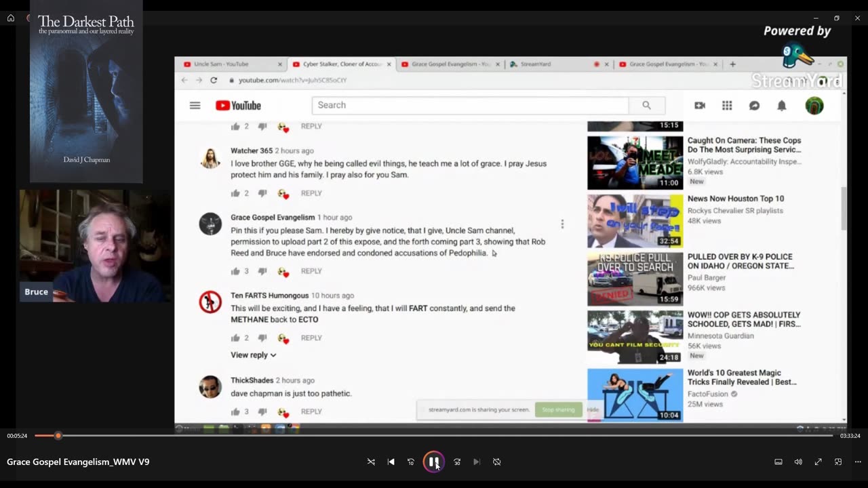
Task: Reply to the Watcher 365 comment
Action: click(311, 193)
